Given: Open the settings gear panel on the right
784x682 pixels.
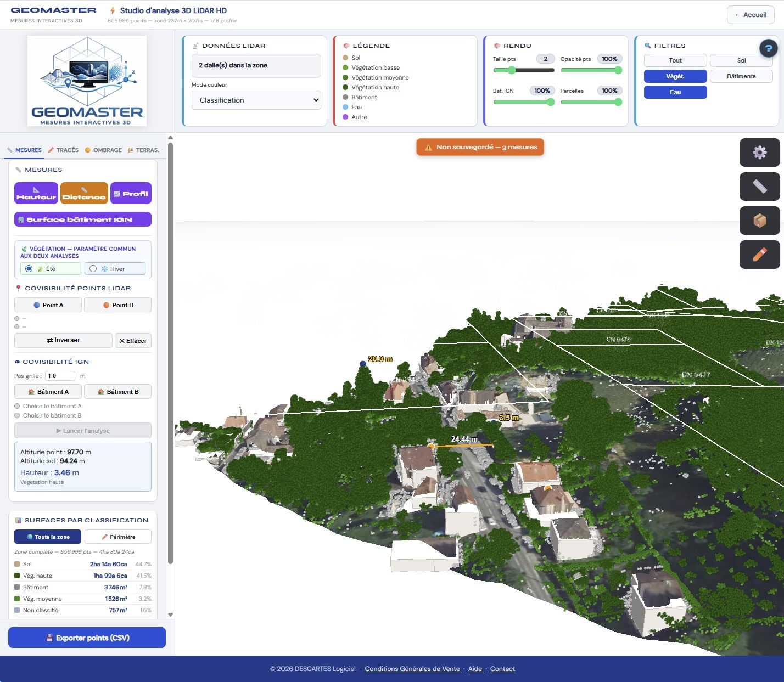Looking at the screenshot, I should coord(760,153).
